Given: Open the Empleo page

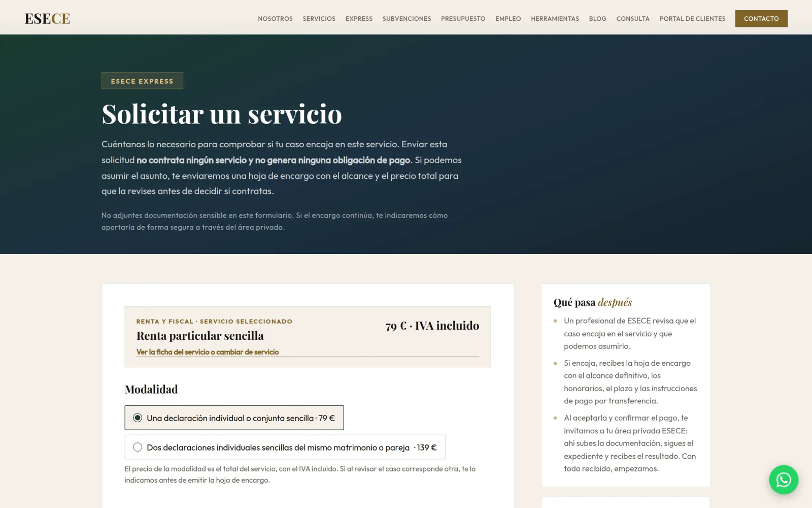Looking at the screenshot, I should (x=508, y=19).
